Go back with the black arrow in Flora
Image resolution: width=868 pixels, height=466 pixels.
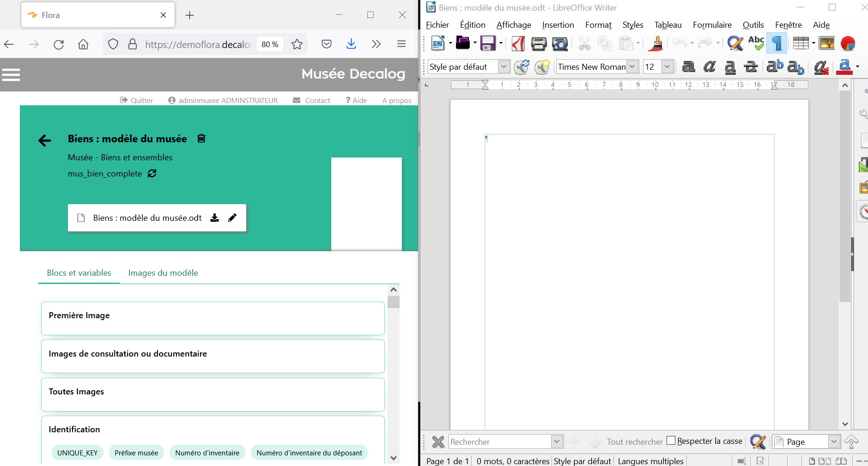point(44,140)
